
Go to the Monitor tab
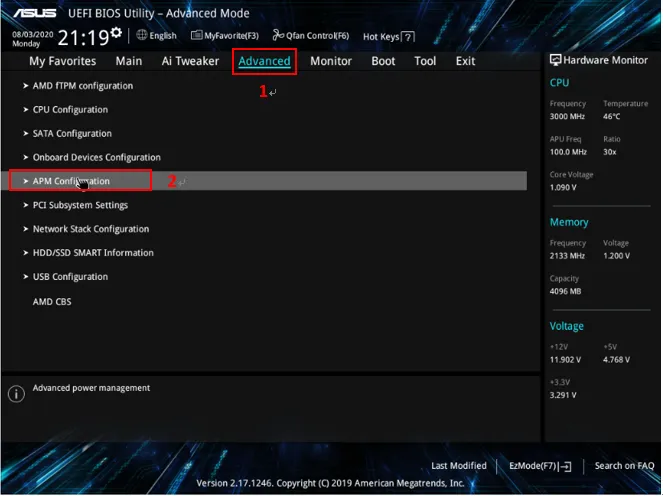(x=331, y=61)
